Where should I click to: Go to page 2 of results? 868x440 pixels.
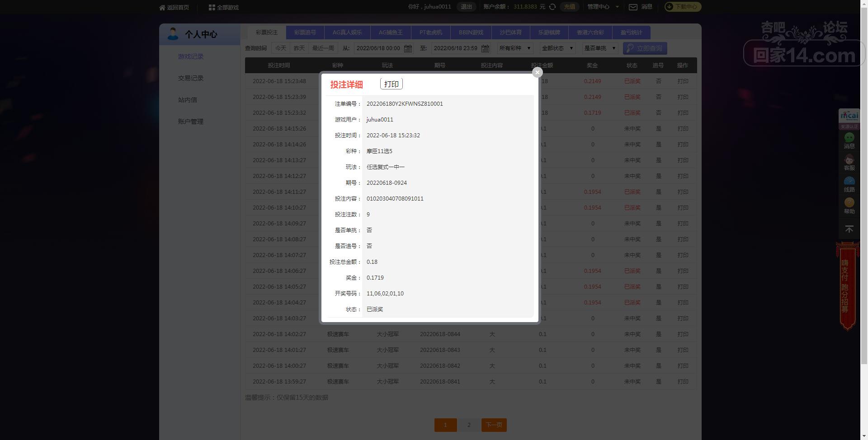click(469, 425)
